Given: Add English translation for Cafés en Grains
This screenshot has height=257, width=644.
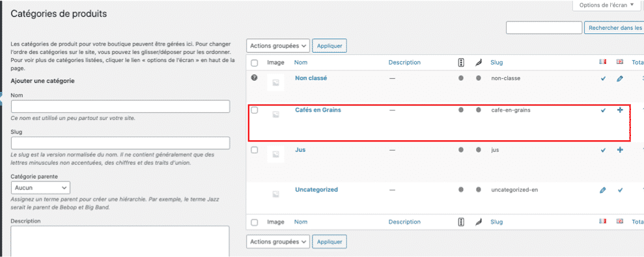Looking at the screenshot, I should coord(620,110).
